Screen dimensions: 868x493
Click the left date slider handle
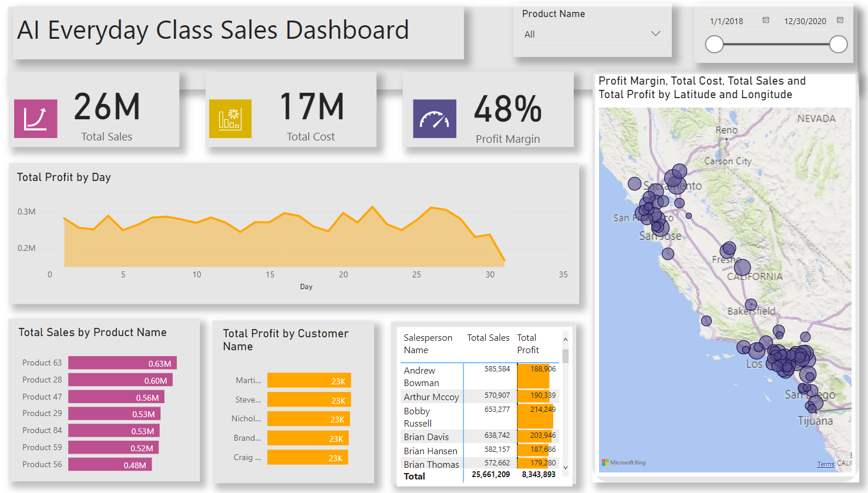[x=714, y=44]
